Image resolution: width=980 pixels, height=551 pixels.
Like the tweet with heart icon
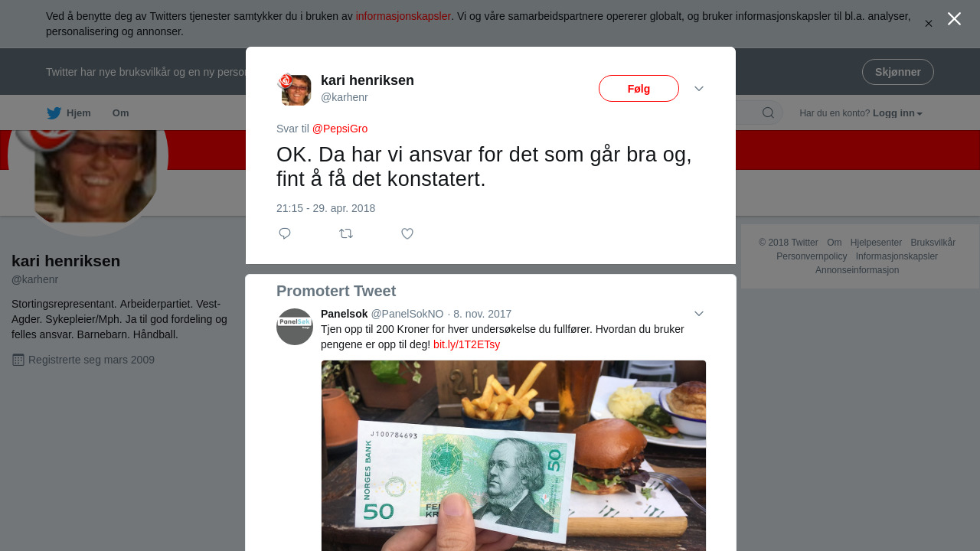pos(407,233)
